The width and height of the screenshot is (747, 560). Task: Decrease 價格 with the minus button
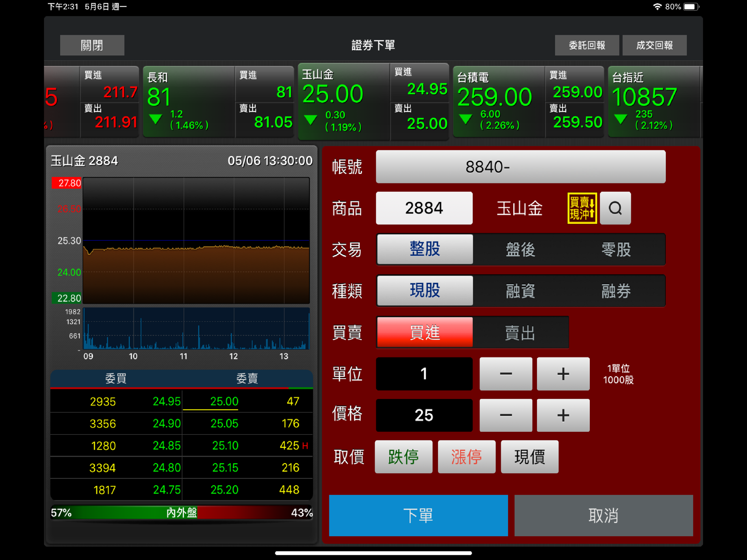point(506,415)
